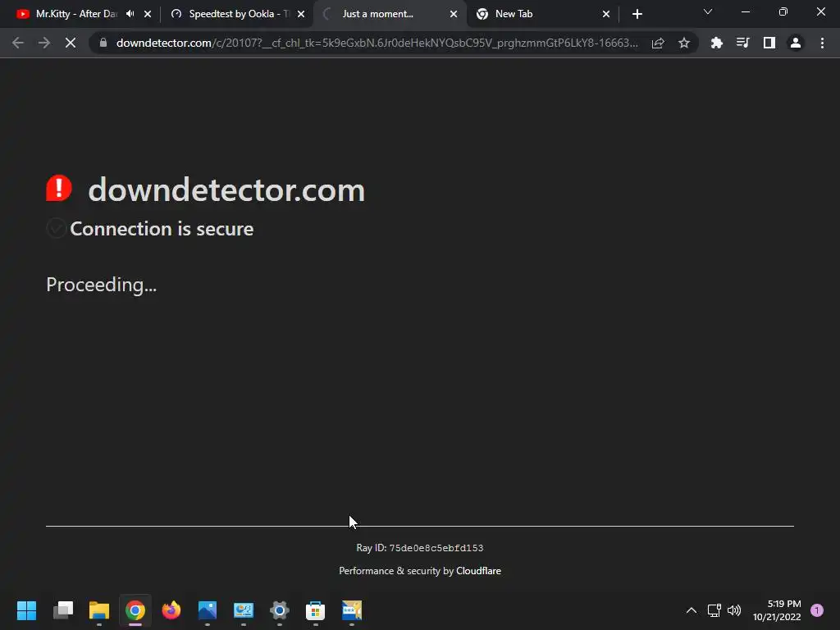
Task: Open File Explorer from the taskbar
Action: tap(99, 610)
